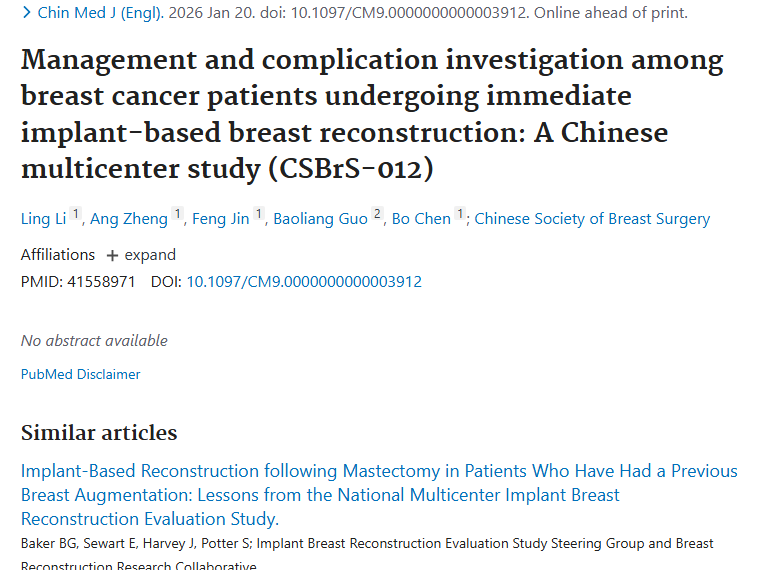The image size is (760, 570).
Task: Click affiliation superscript after Bo Chen
Action: coord(460,214)
